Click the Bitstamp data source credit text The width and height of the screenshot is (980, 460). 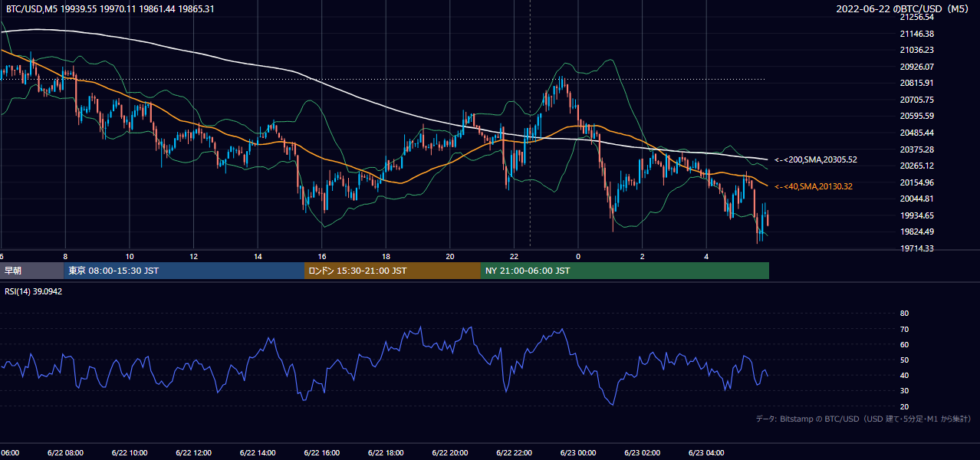(x=863, y=419)
